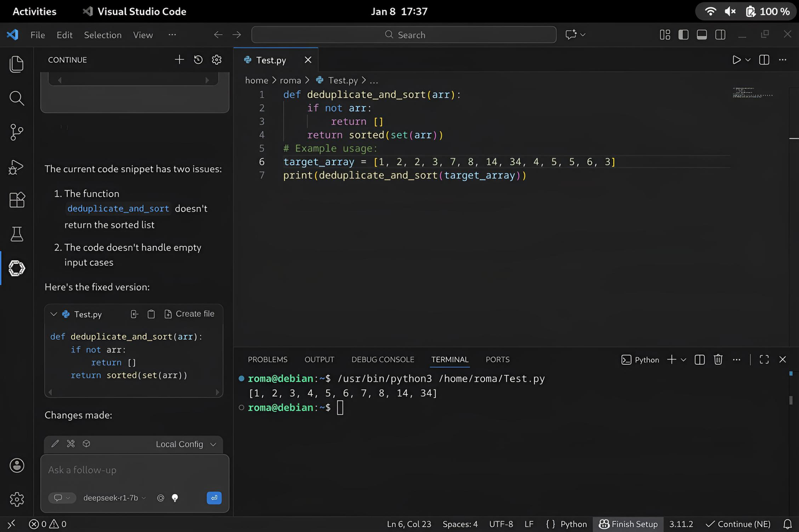Switch to the OUTPUT tab

[320, 359]
